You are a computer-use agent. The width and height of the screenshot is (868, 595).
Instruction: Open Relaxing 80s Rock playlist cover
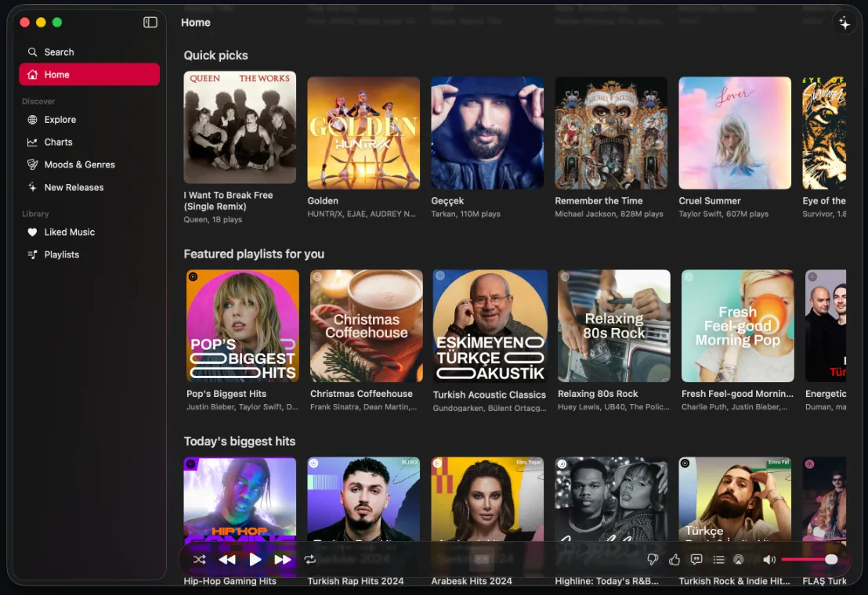614,326
